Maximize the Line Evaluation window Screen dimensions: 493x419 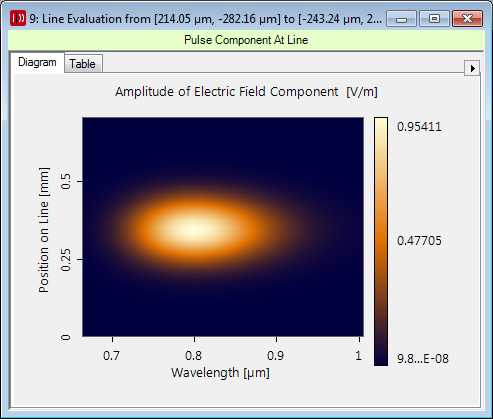(x=434, y=19)
